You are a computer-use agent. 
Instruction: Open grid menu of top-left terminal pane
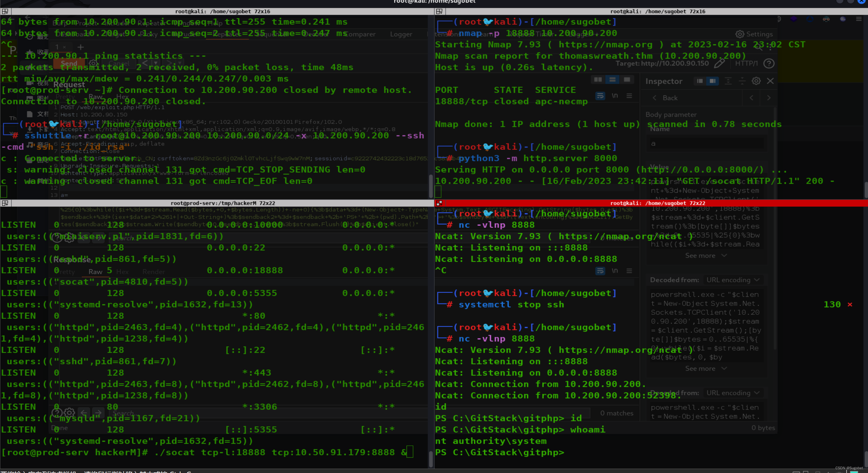(x=5, y=11)
